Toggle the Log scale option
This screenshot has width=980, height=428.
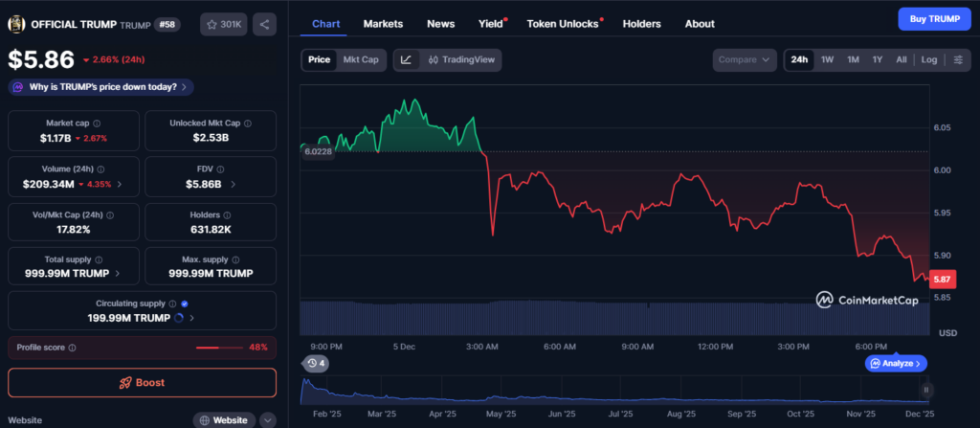coord(929,59)
